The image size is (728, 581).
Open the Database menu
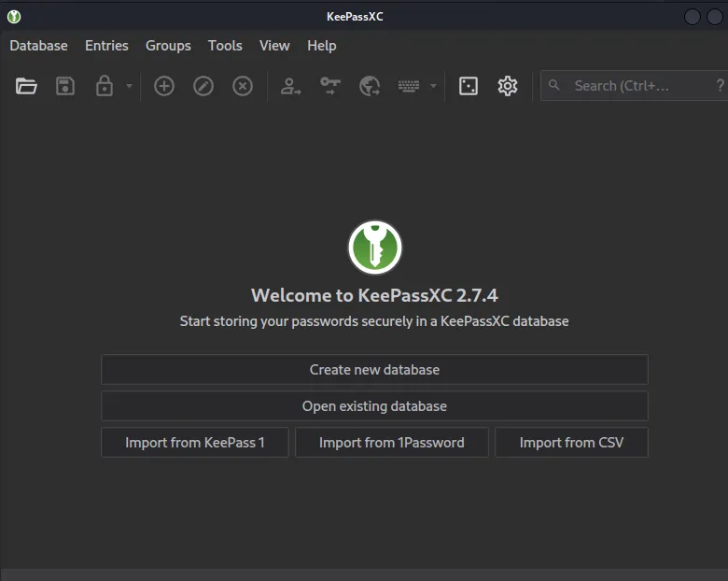point(38,46)
